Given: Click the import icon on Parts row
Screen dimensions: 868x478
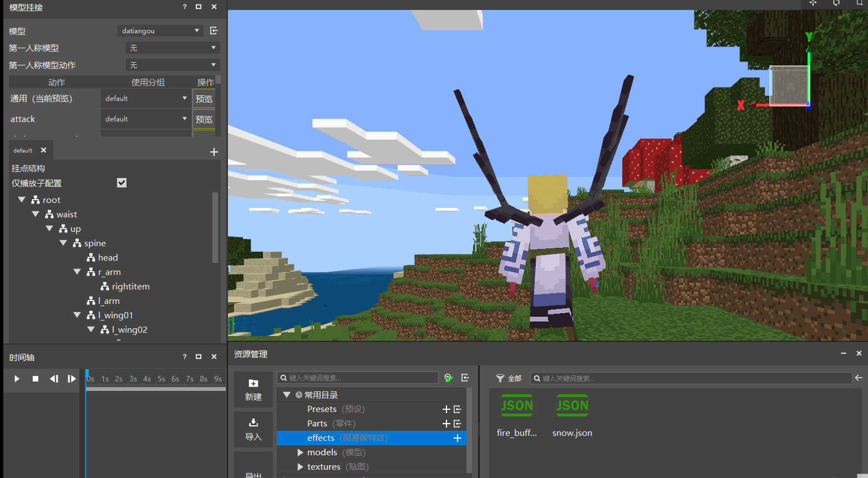Looking at the screenshot, I should 458,424.
